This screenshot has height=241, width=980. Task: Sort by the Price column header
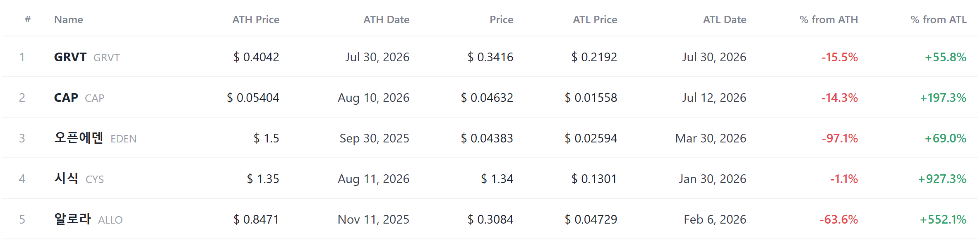click(x=501, y=19)
